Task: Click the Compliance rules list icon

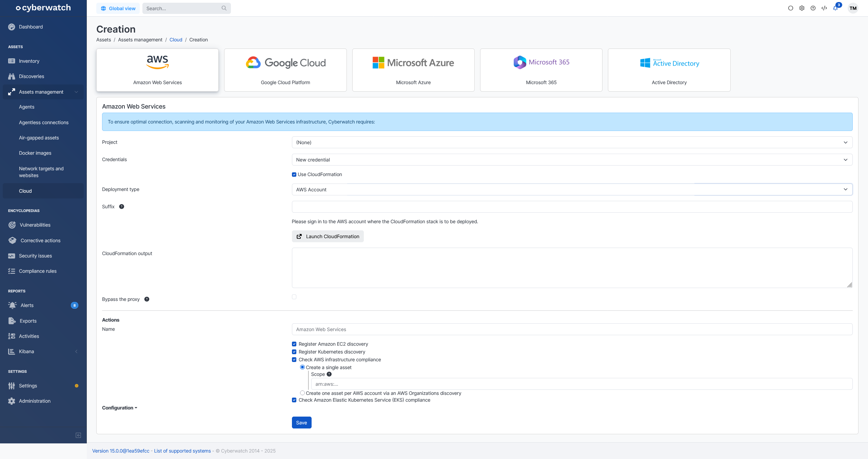Action: [x=12, y=271]
